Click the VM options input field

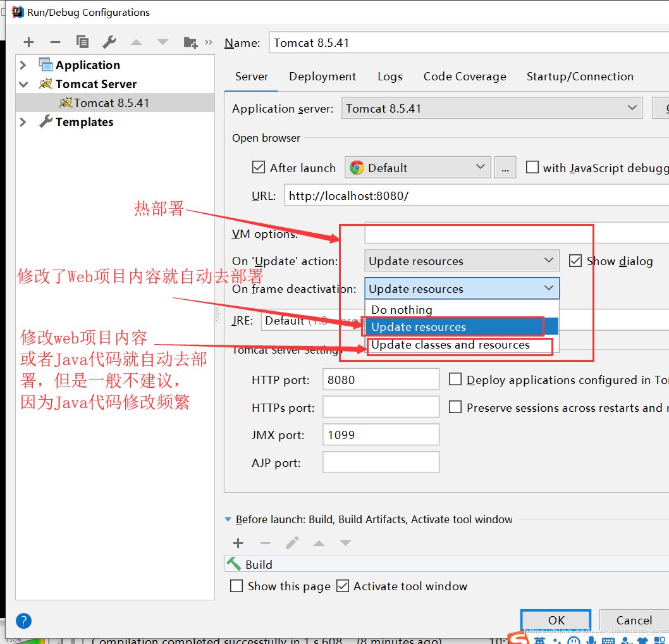517,233
